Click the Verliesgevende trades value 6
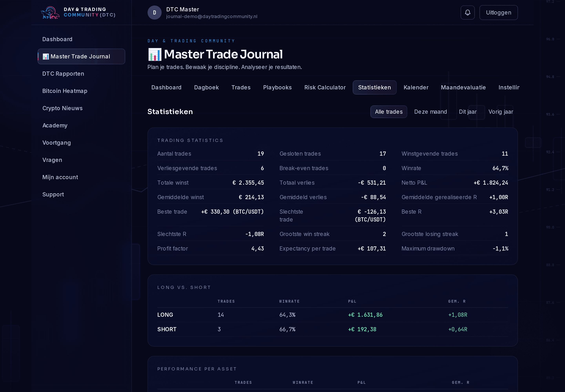The width and height of the screenshot is (565, 392). point(262,168)
